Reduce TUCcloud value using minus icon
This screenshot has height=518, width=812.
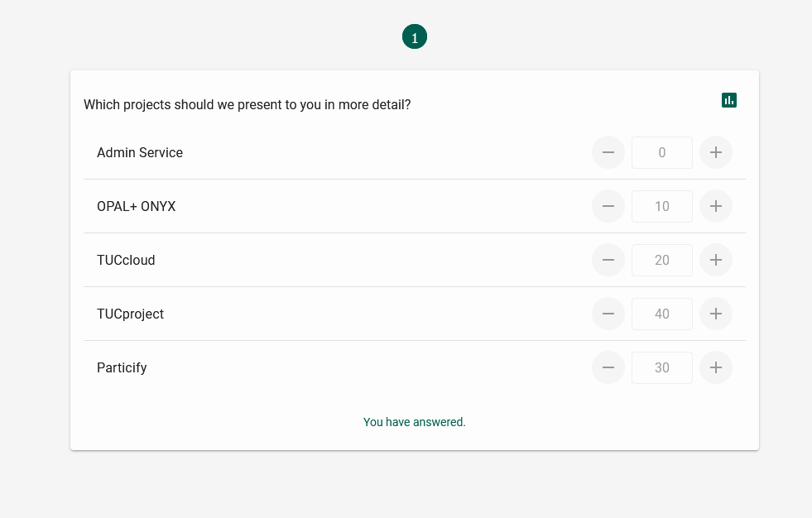[x=608, y=260]
